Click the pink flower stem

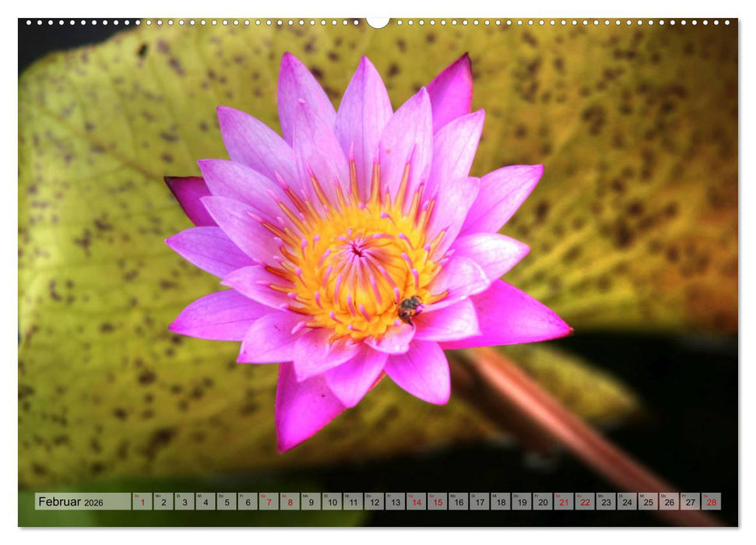(x=545, y=413)
